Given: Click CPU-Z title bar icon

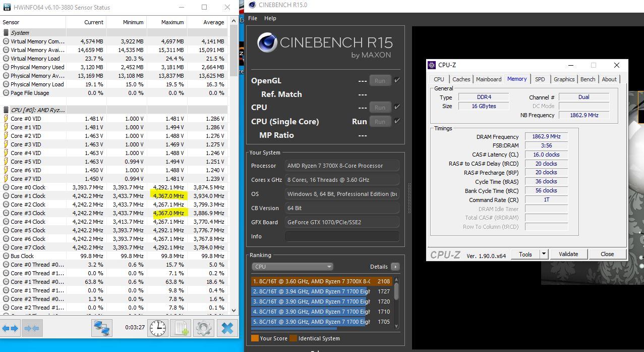Looking at the screenshot, I should pyautogui.click(x=432, y=65).
